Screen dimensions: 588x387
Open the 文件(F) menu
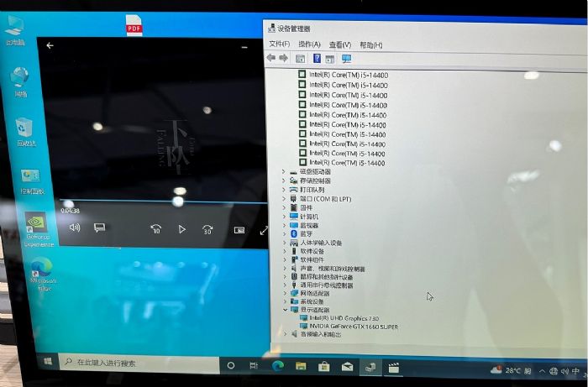[279, 44]
